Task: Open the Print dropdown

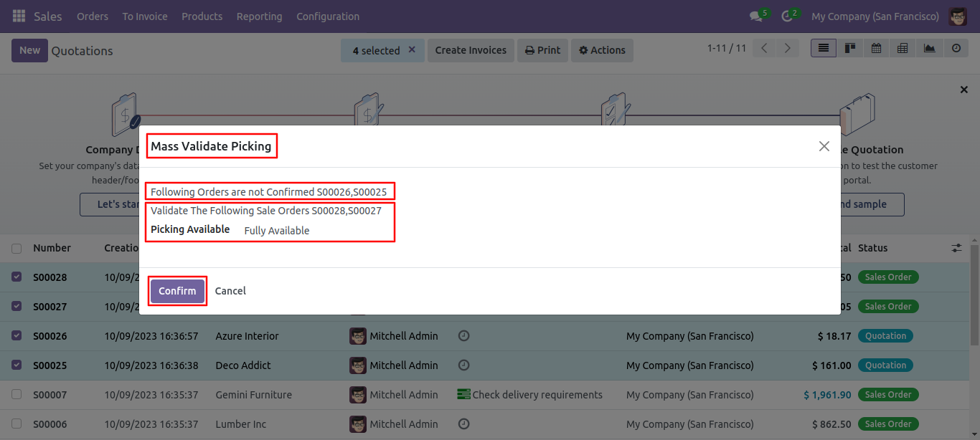Action: click(x=542, y=50)
